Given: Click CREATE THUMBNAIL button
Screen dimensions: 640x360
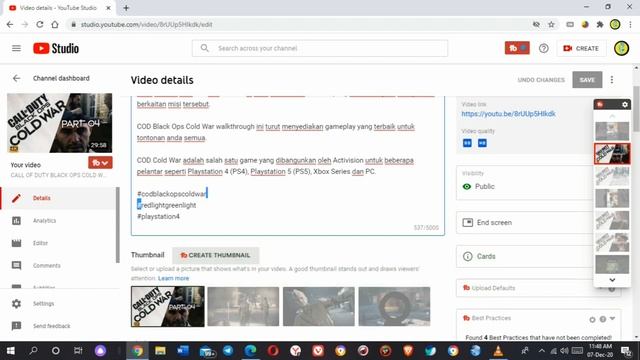Looking at the screenshot, I should pos(215,255).
